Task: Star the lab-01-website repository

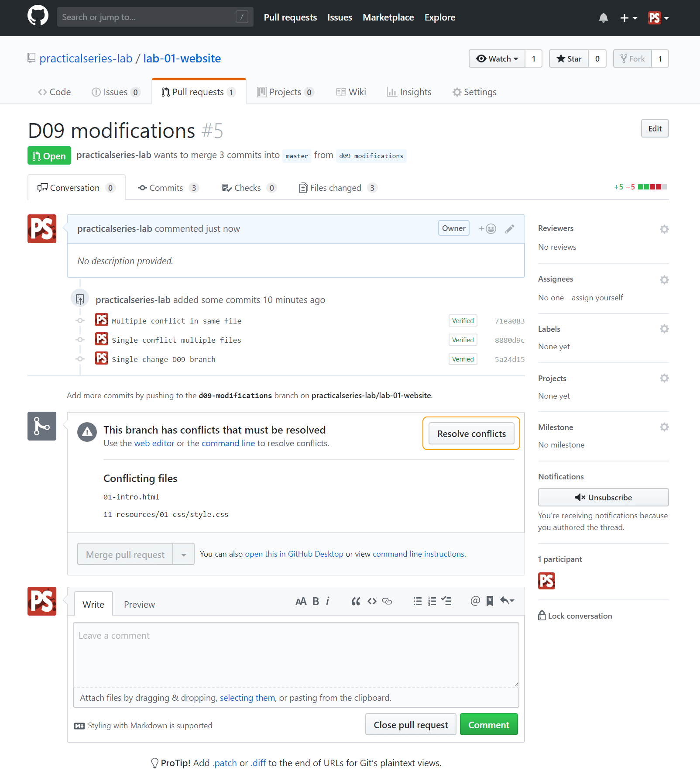Action: point(569,59)
